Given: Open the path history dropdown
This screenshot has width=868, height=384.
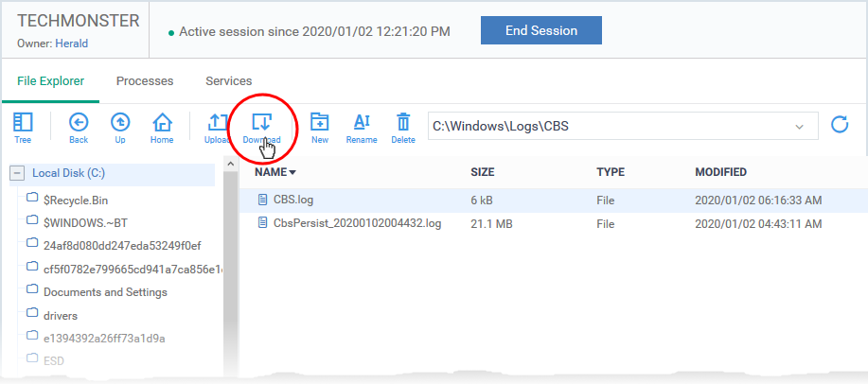Looking at the screenshot, I should coord(800,126).
